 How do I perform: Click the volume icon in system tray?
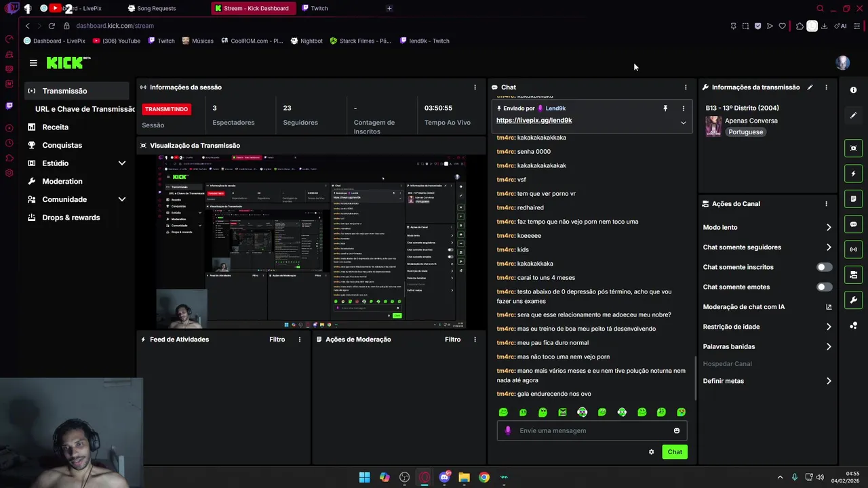[x=821, y=477]
